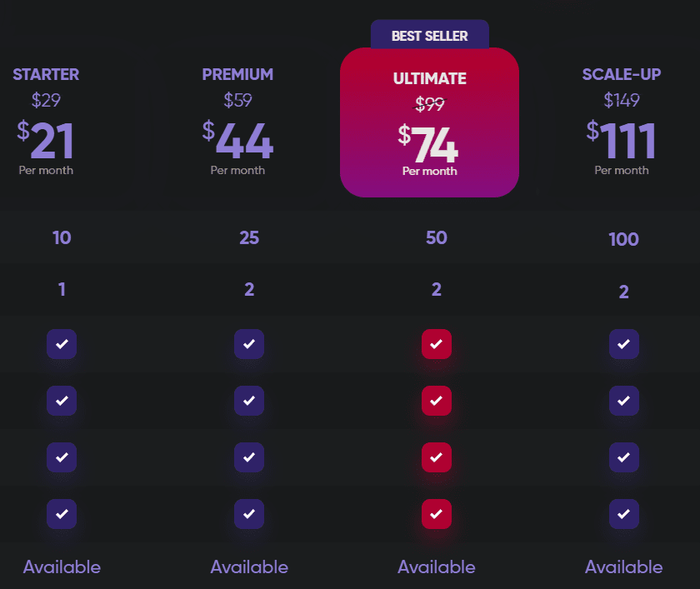Click Premium's second-row checkmark icon
The width and height of the screenshot is (700, 589).
[x=249, y=401]
